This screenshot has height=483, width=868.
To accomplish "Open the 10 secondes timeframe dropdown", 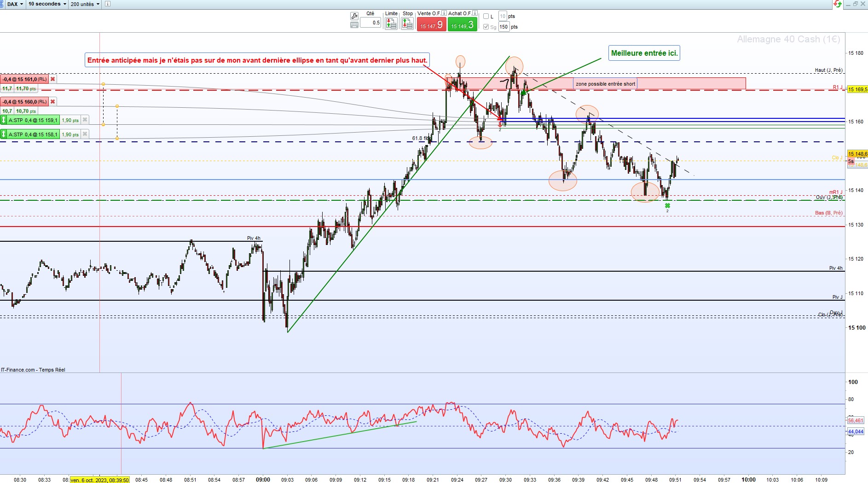I will (x=47, y=4).
